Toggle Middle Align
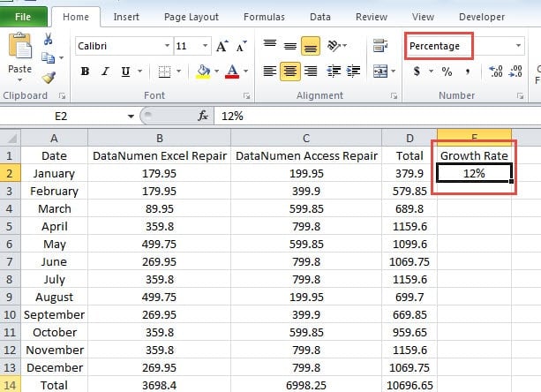This screenshot has width=541, height=392. coord(290,46)
